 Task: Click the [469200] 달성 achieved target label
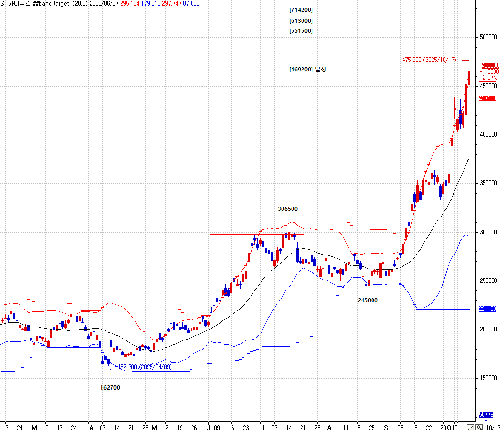[x=308, y=70]
